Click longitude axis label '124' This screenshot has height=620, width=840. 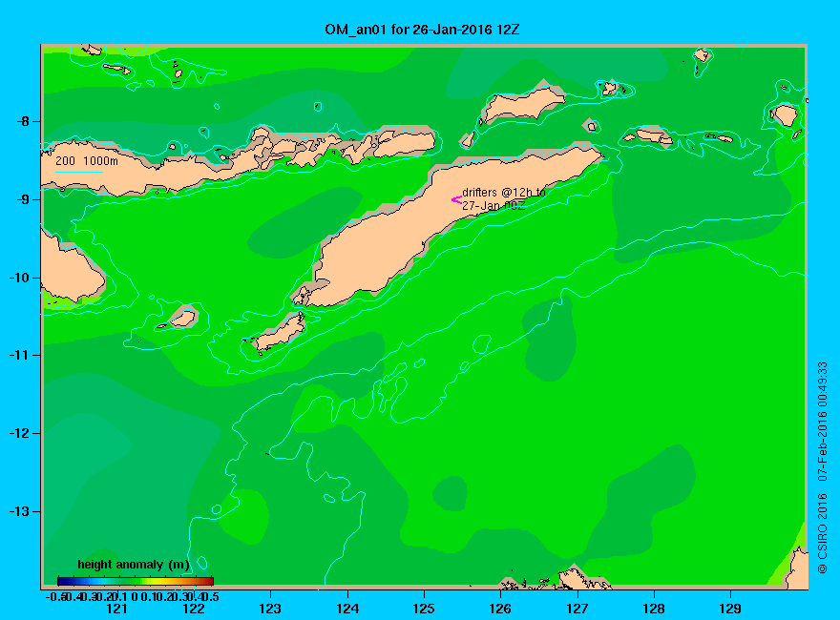[347, 609]
